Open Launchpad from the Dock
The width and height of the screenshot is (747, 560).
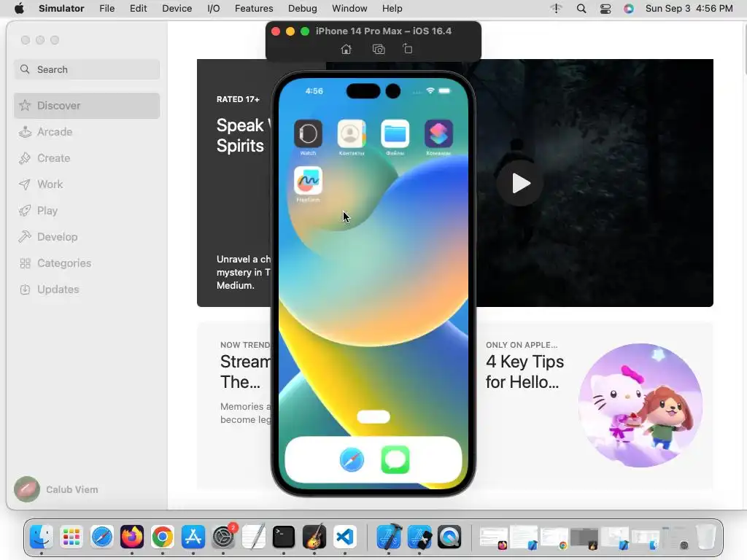pos(71,537)
